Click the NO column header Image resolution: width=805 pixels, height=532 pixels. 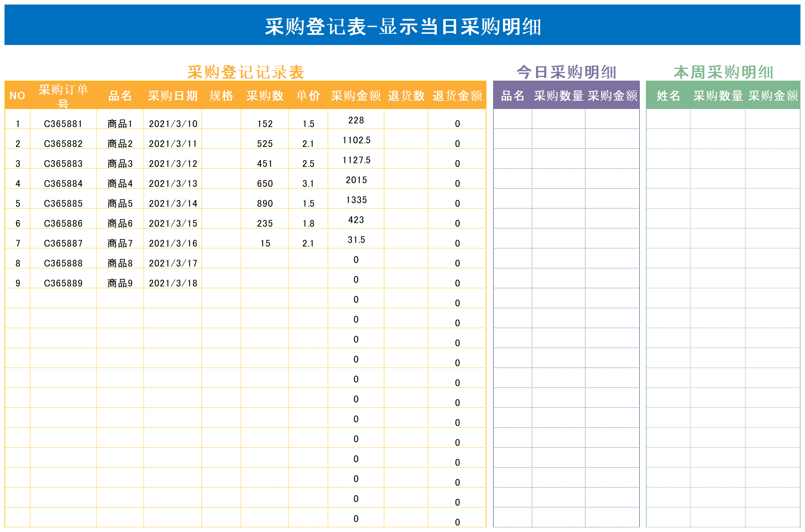(x=17, y=95)
